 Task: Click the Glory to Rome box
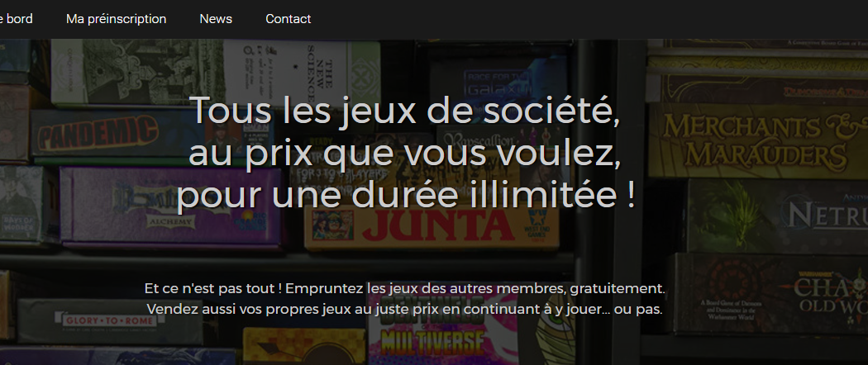click(110, 322)
